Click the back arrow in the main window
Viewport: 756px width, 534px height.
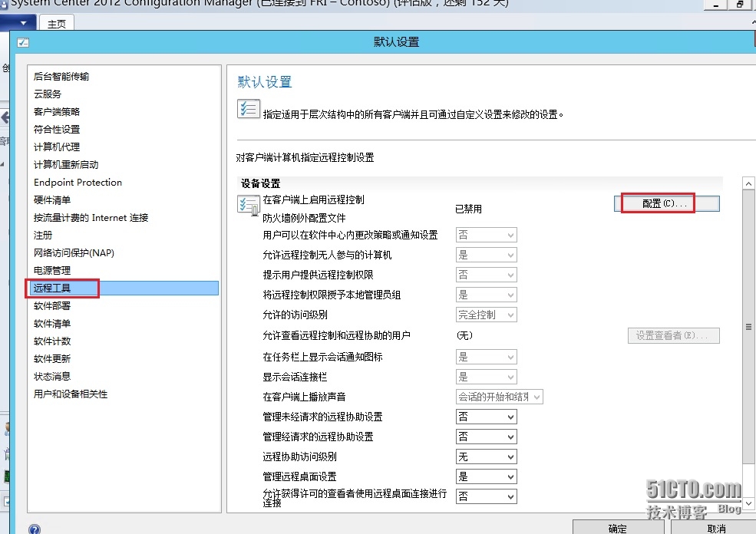point(5,117)
